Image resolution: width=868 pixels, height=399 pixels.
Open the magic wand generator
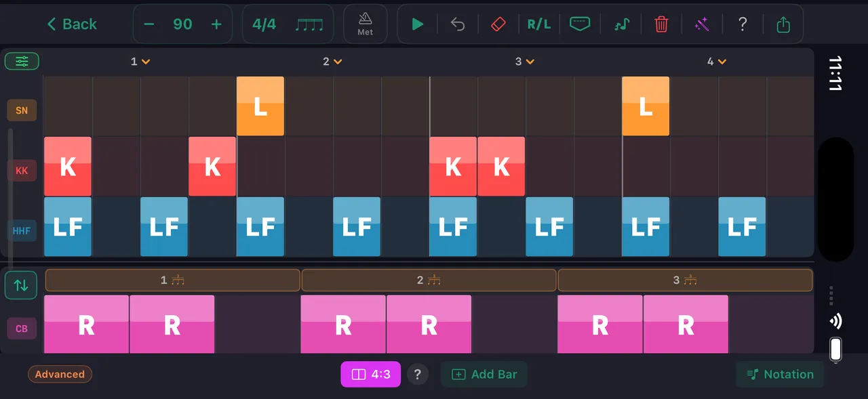(x=702, y=24)
